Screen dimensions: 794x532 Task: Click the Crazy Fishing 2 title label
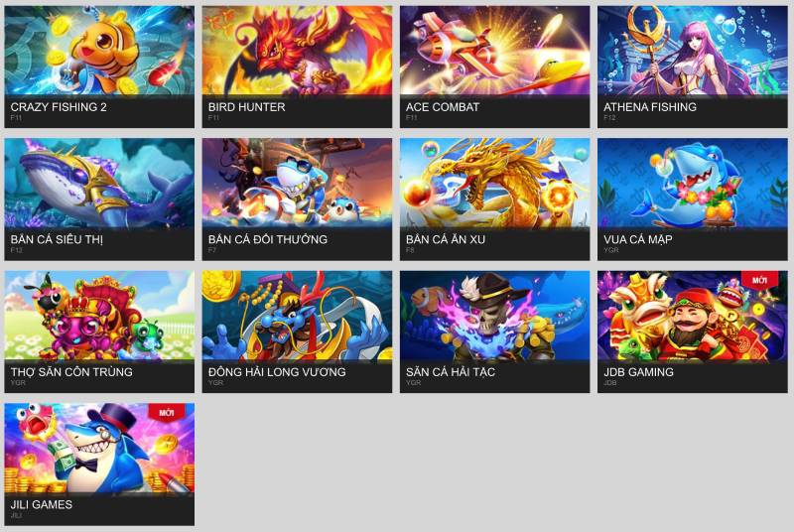(59, 107)
